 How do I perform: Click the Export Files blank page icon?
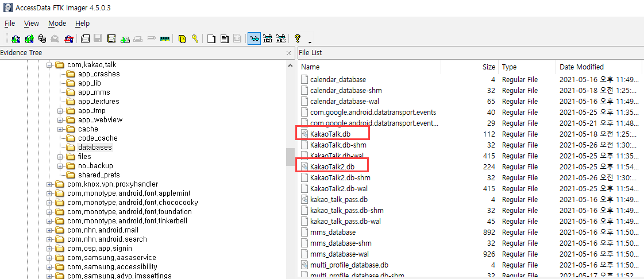(x=211, y=39)
